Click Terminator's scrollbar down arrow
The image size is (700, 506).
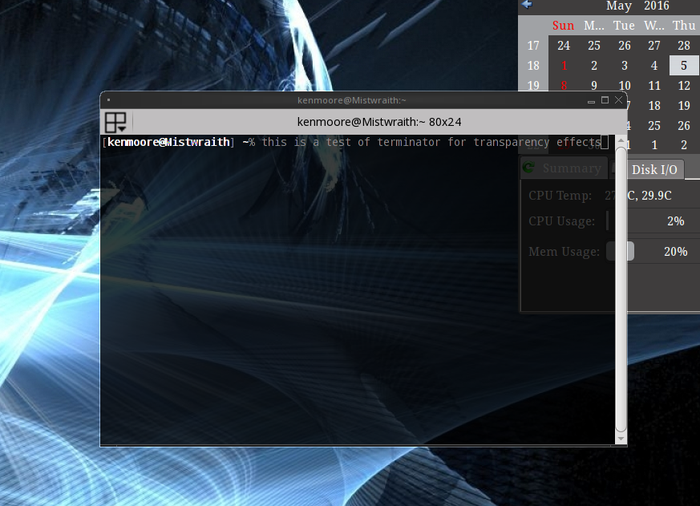(x=621, y=439)
